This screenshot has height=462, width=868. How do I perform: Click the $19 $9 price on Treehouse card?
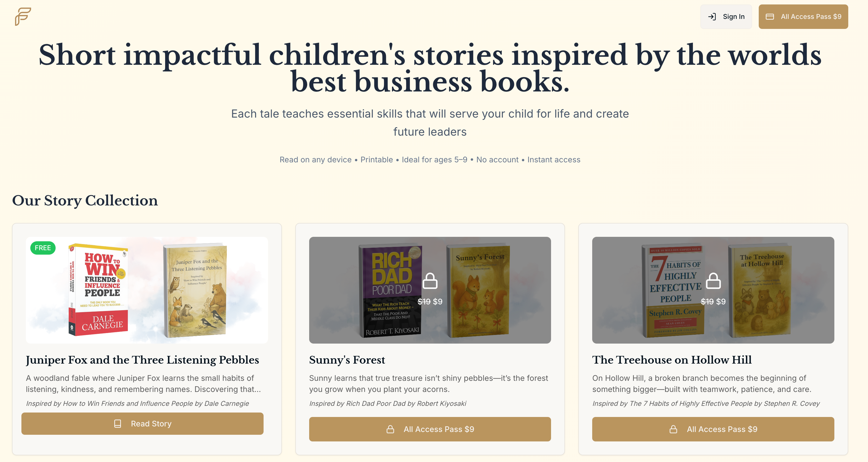pos(713,302)
